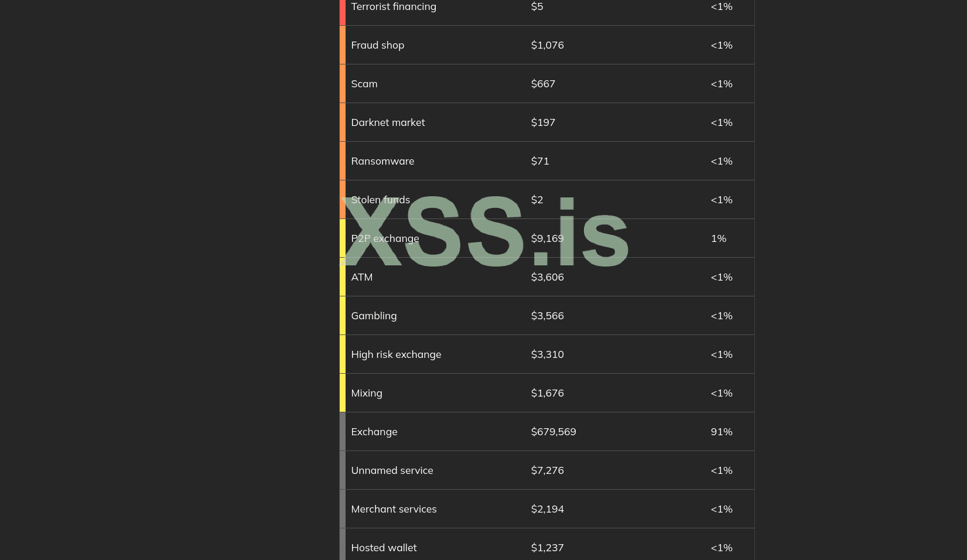The image size is (967, 560).
Task: Click the Scam category label
Action: tap(364, 84)
